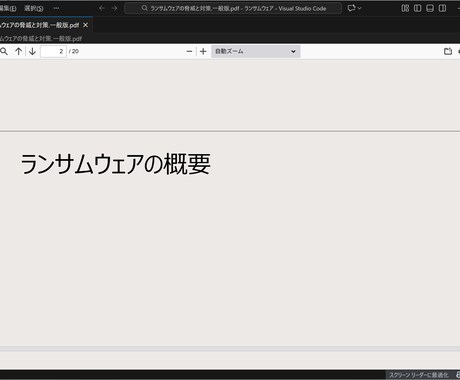Click the ランサムウェアの概要 slide heading
The image size is (460, 380).
point(115,164)
